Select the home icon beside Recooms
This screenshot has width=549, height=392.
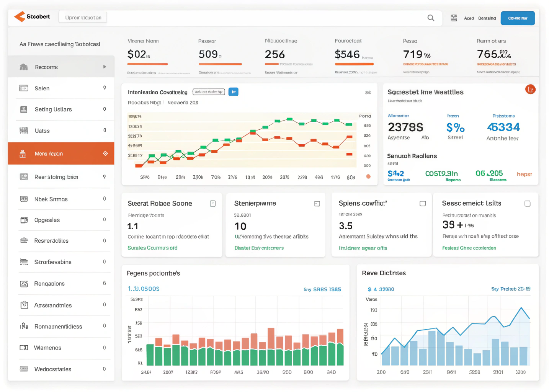tap(24, 67)
